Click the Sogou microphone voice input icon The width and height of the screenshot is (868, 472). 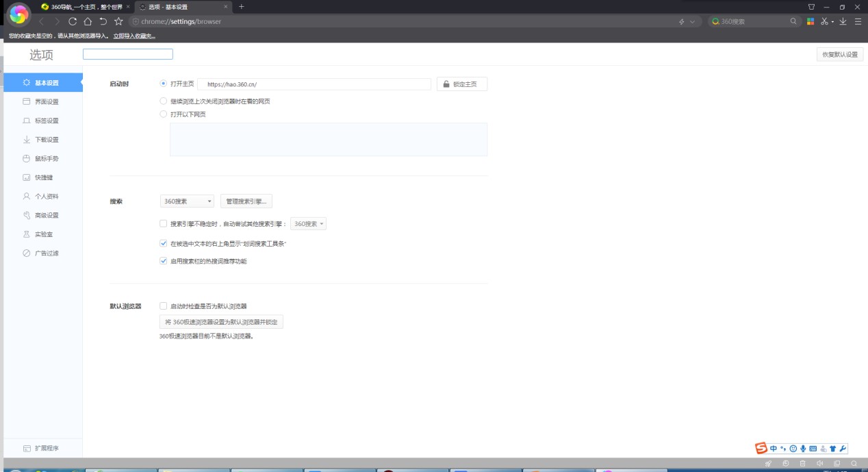(x=803, y=449)
